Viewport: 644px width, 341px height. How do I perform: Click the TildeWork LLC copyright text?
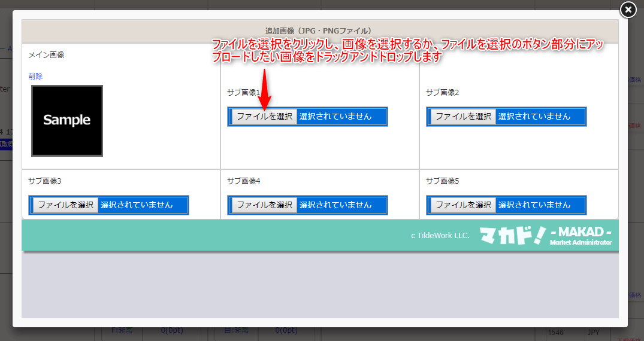point(440,236)
